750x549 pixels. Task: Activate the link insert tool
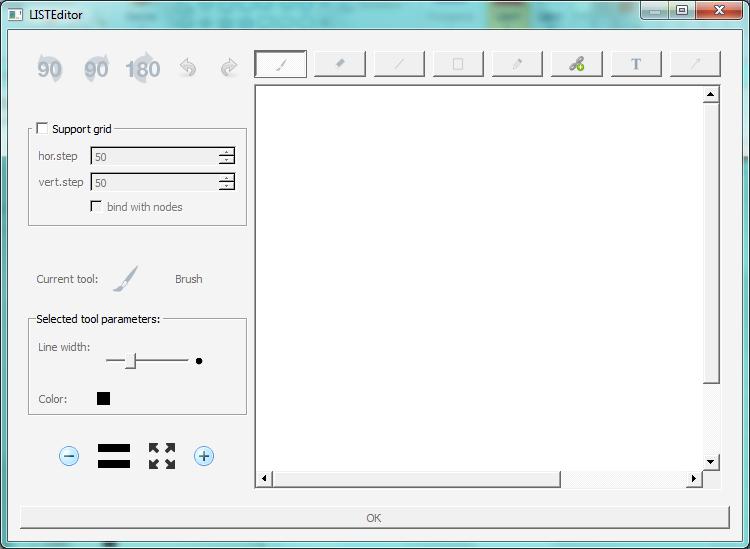pos(576,64)
